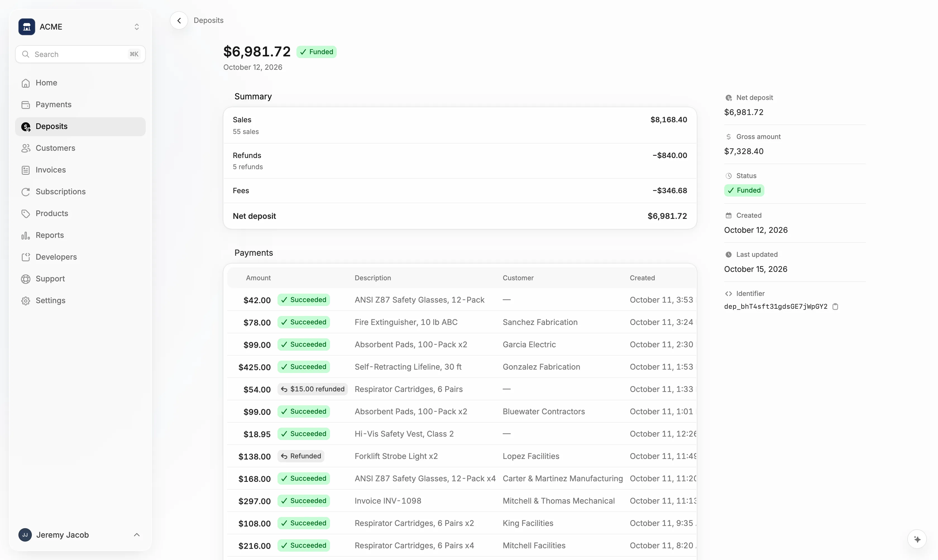Open the ACME workspace switcher chevrons
This screenshot has width=938, height=560.
coord(137,27)
